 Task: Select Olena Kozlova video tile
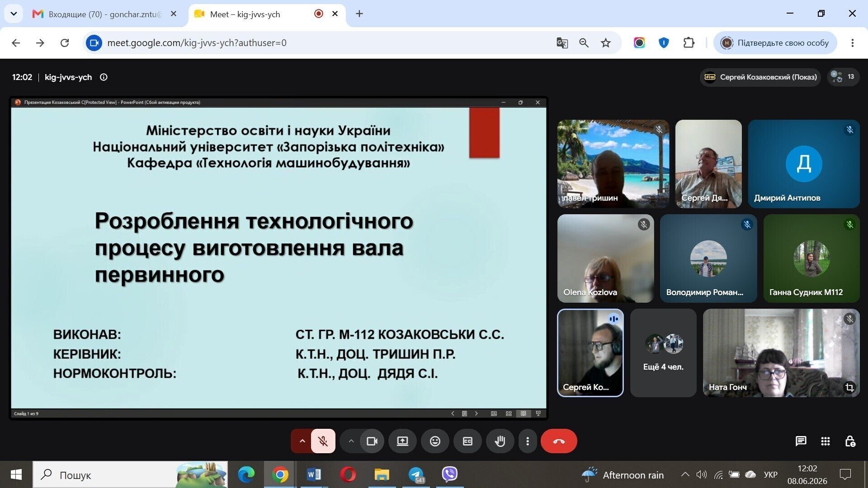(x=605, y=258)
